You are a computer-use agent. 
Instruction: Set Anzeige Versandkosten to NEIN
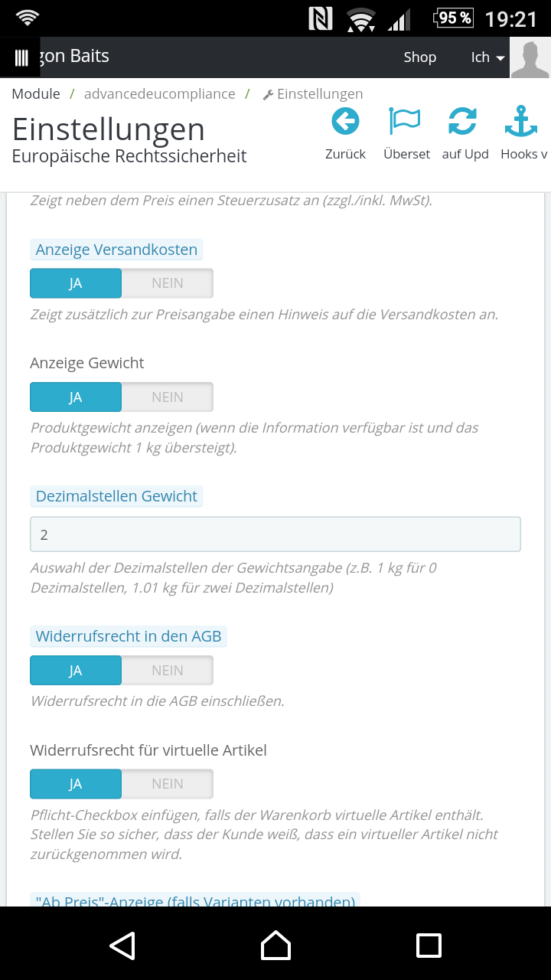[x=167, y=283]
